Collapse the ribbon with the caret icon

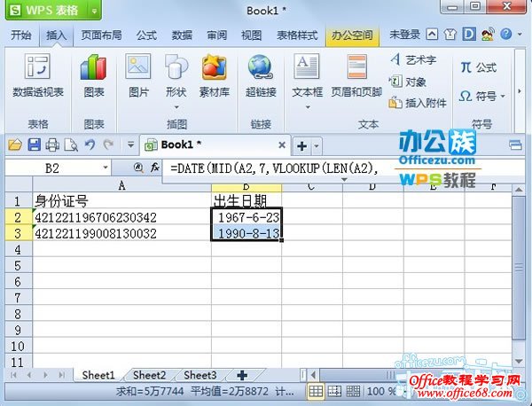432,35
